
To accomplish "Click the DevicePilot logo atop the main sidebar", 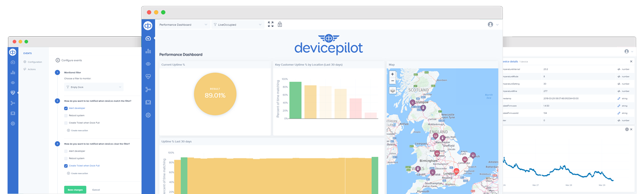I will pyautogui.click(x=148, y=25).
